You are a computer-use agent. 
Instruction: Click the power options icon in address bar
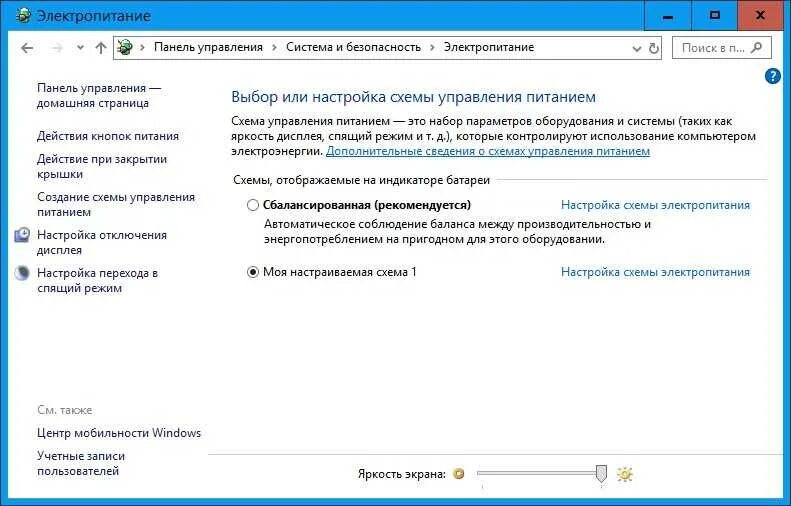coord(125,47)
